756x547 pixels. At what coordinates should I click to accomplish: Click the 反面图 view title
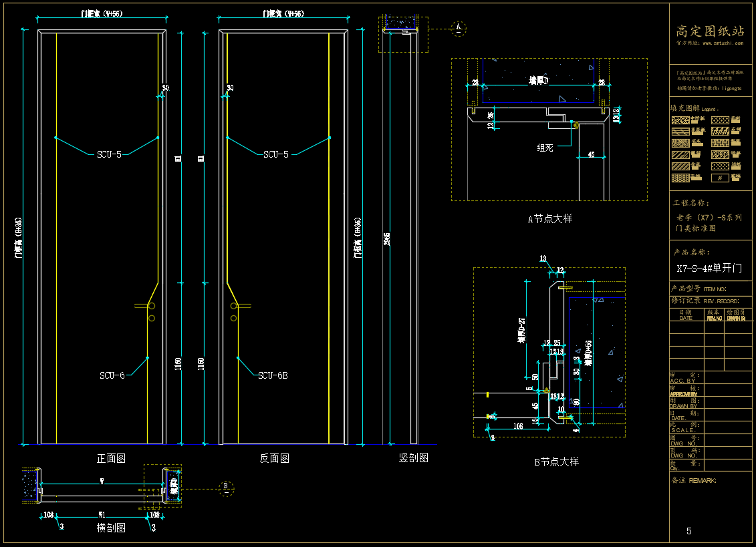(274, 458)
